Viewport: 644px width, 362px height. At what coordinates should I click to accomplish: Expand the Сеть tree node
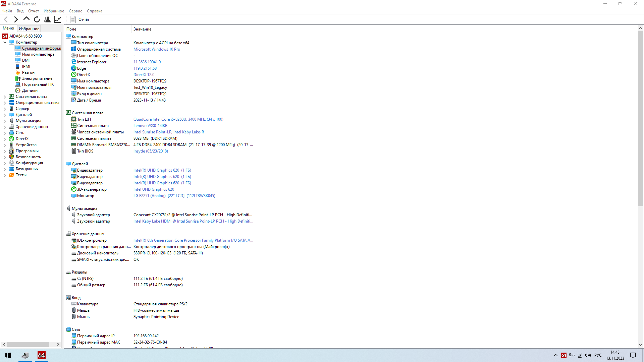tap(5, 133)
